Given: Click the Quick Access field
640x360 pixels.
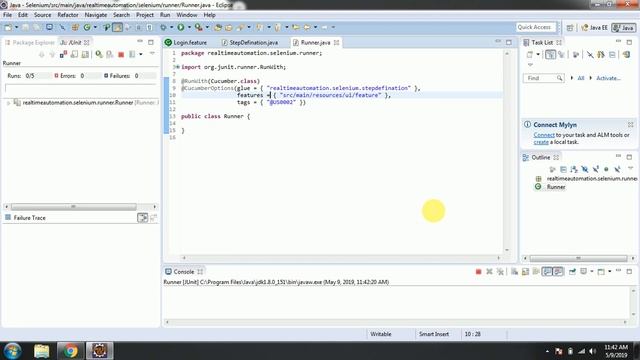Looking at the screenshot, I should [535, 27].
